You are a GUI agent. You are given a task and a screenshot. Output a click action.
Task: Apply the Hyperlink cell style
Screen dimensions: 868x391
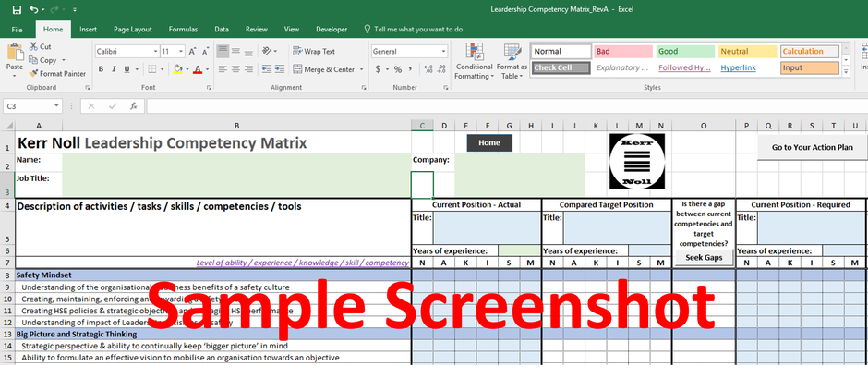(x=747, y=67)
